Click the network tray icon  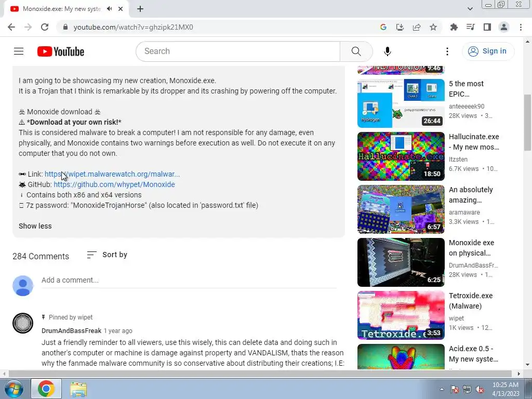point(467,389)
